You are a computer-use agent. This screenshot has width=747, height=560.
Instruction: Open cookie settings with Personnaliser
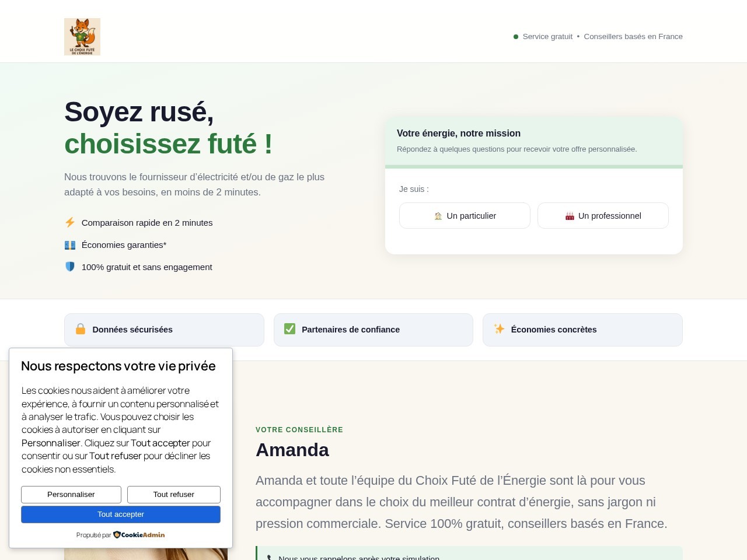[x=71, y=495]
